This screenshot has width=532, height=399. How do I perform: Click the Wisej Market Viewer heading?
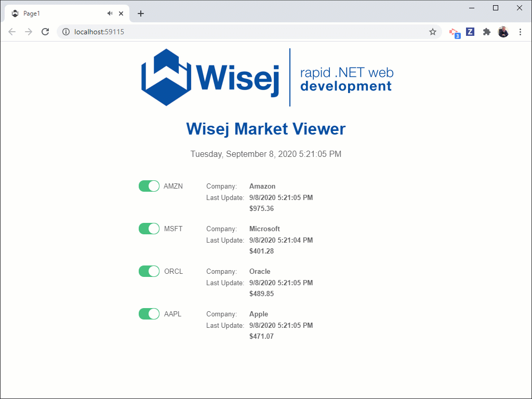pos(266,129)
